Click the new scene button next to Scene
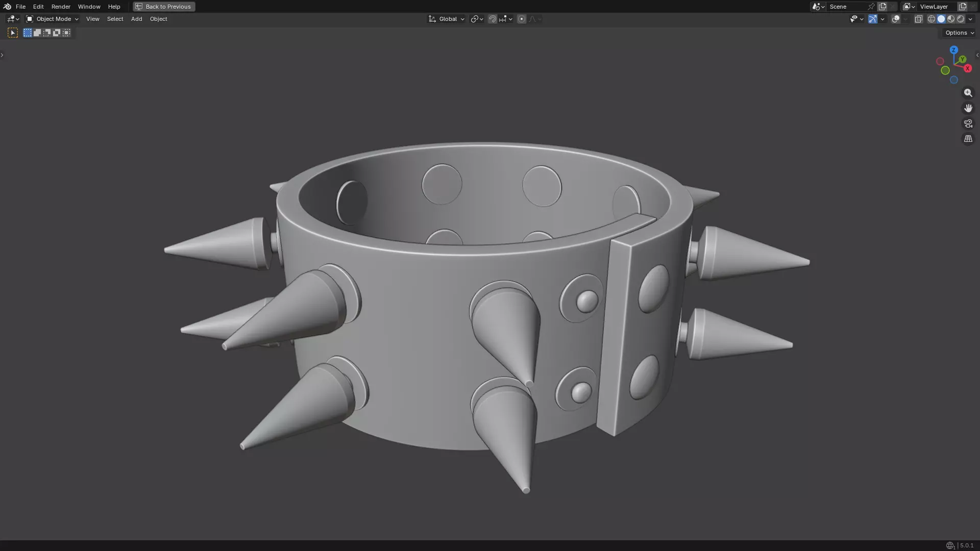Viewport: 980px width, 551px height. pos(883,7)
